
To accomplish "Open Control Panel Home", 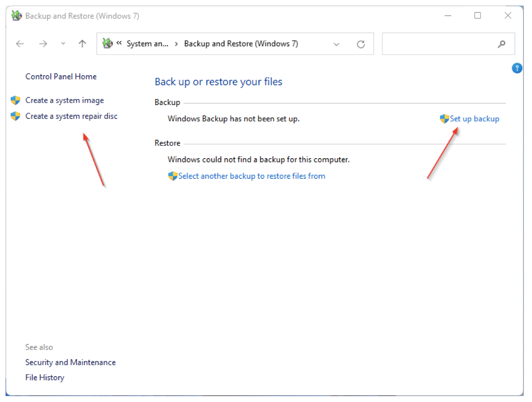I will click(61, 77).
